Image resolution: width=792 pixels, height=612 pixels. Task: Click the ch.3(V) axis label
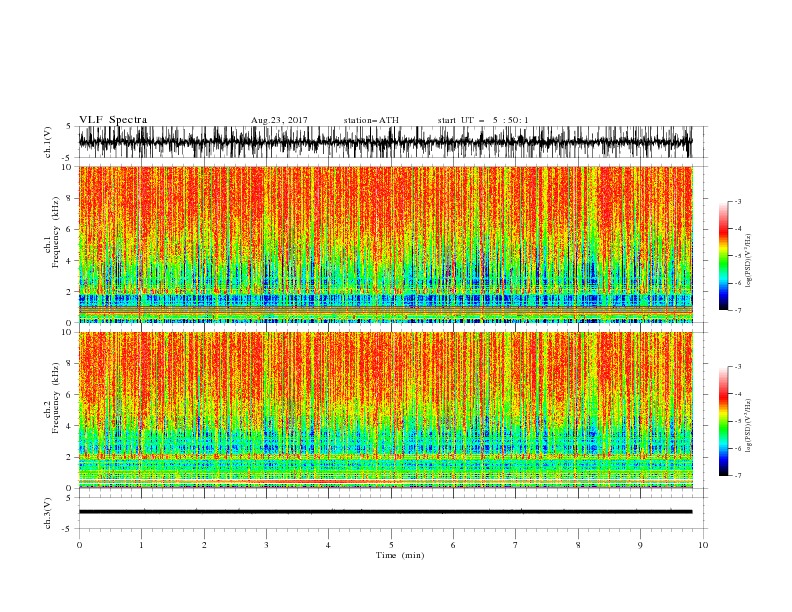click(x=48, y=513)
